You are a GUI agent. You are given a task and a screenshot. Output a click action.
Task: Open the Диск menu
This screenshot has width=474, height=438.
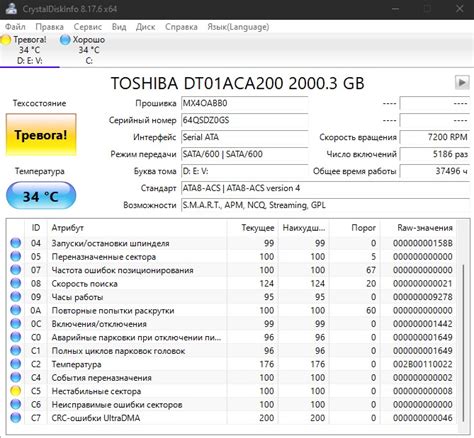pyautogui.click(x=145, y=27)
